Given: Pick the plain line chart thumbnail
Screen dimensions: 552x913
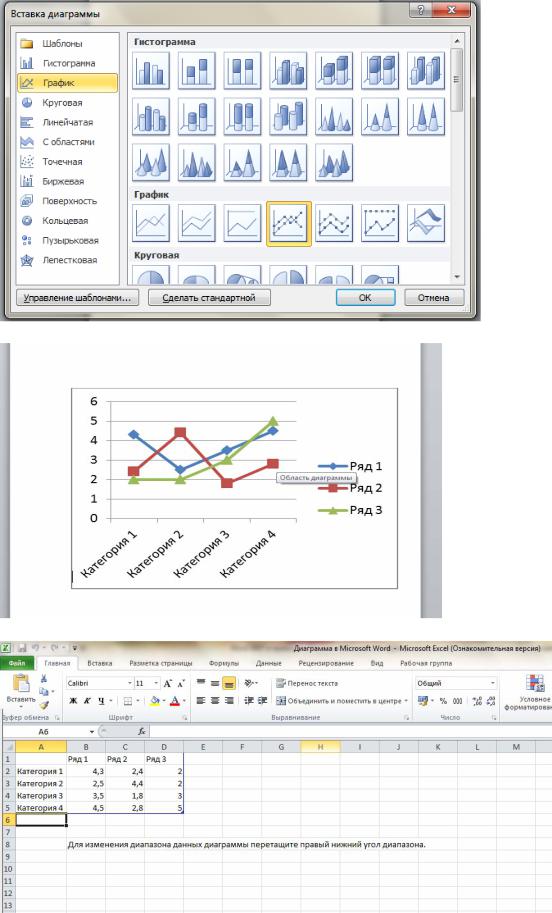Looking at the screenshot, I should [x=151, y=223].
